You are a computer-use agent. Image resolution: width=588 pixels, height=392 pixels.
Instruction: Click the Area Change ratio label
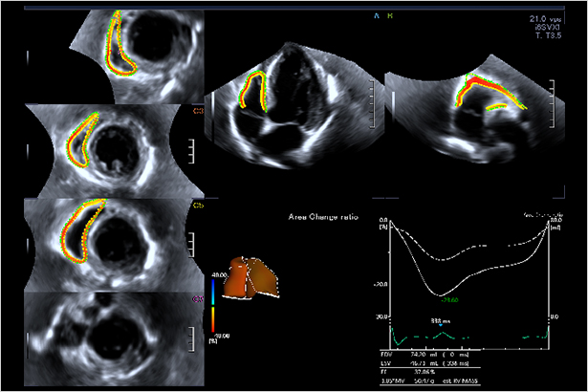(x=323, y=218)
